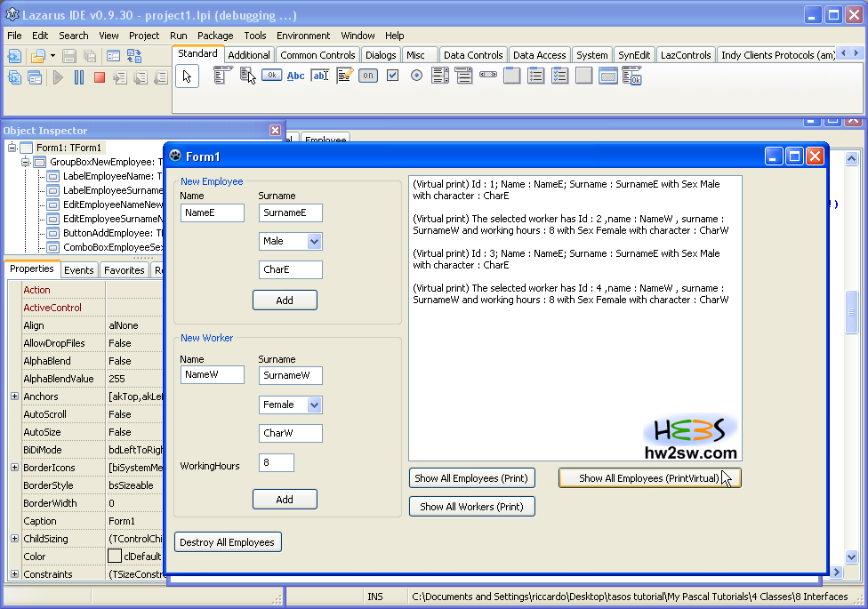
Task: Click the SurnameE surname input field
Action: 290,213
